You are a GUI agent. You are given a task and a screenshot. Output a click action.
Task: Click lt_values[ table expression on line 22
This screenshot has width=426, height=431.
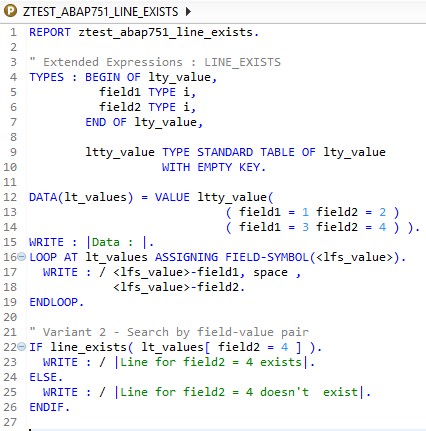click(x=176, y=347)
